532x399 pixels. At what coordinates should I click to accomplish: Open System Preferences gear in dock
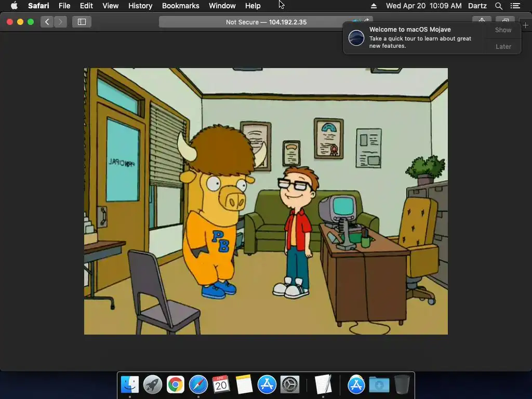[x=290, y=384]
